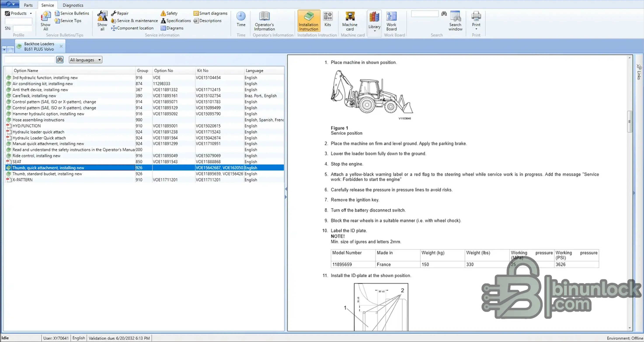Select 'Air conditioning kit, installing new' row
644x342 pixels.
[144, 84]
